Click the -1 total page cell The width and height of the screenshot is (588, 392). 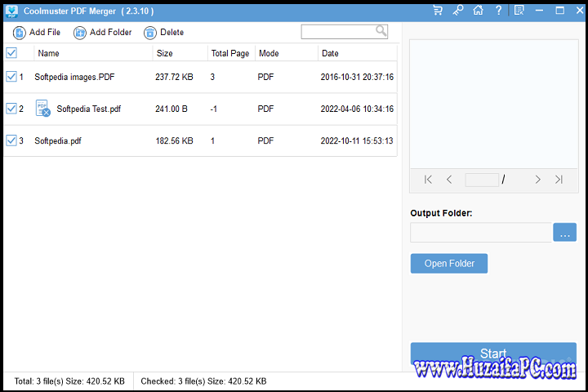(214, 109)
